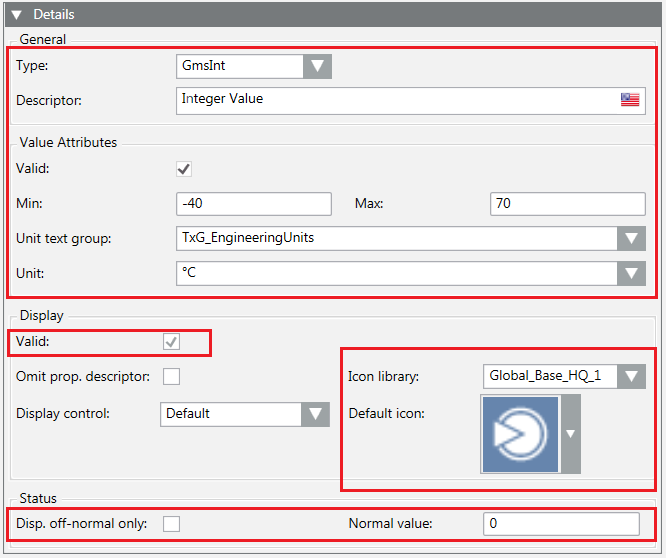Click the default icon preview image
Image resolution: width=666 pixels, height=558 pixels.
tap(521, 433)
